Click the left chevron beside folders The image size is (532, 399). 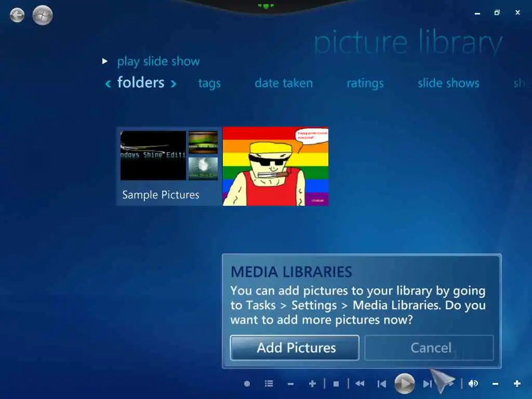(108, 84)
